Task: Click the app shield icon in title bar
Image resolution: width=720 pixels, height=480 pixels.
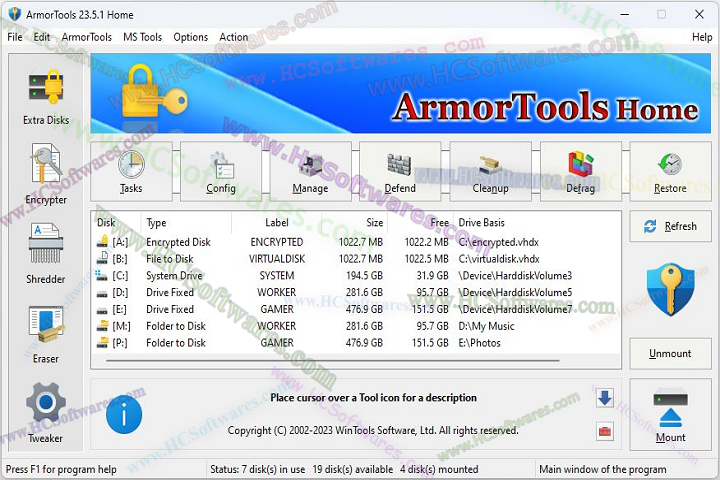Action: click(x=15, y=14)
